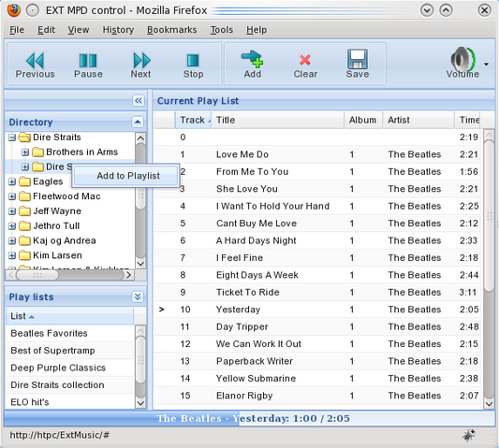Select the Deep Purple Classics playlist

pyautogui.click(x=70, y=368)
